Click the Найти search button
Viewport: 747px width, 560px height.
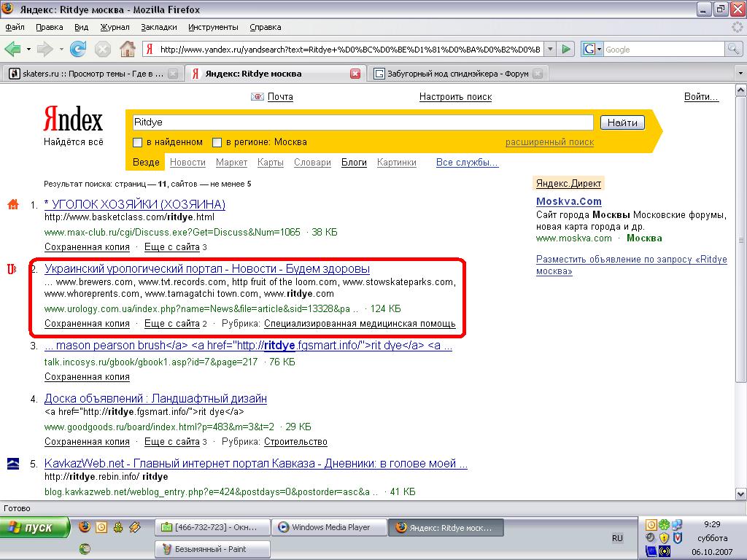click(622, 122)
